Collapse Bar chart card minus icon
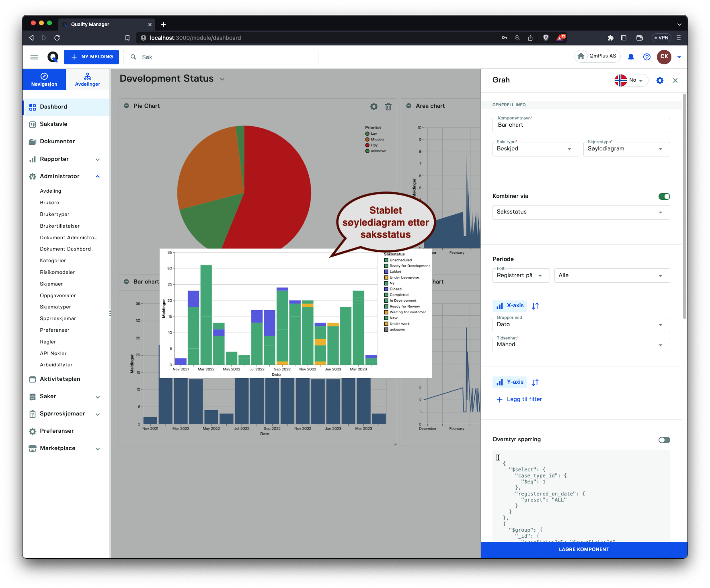Screen dimensions: 710x588 [x=126, y=282]
